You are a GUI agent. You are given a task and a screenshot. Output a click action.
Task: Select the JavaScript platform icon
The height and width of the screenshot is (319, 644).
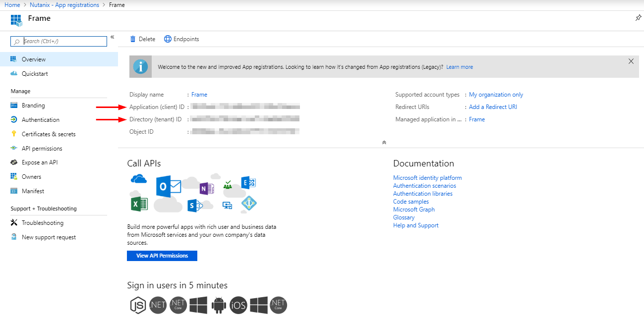point(138,305)
